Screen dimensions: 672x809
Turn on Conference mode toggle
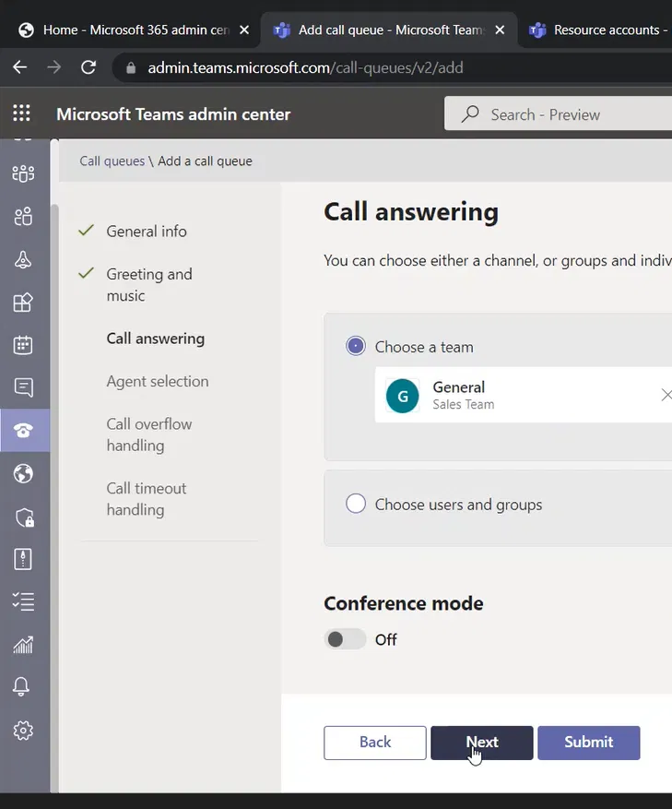click(x=345, y=639)
